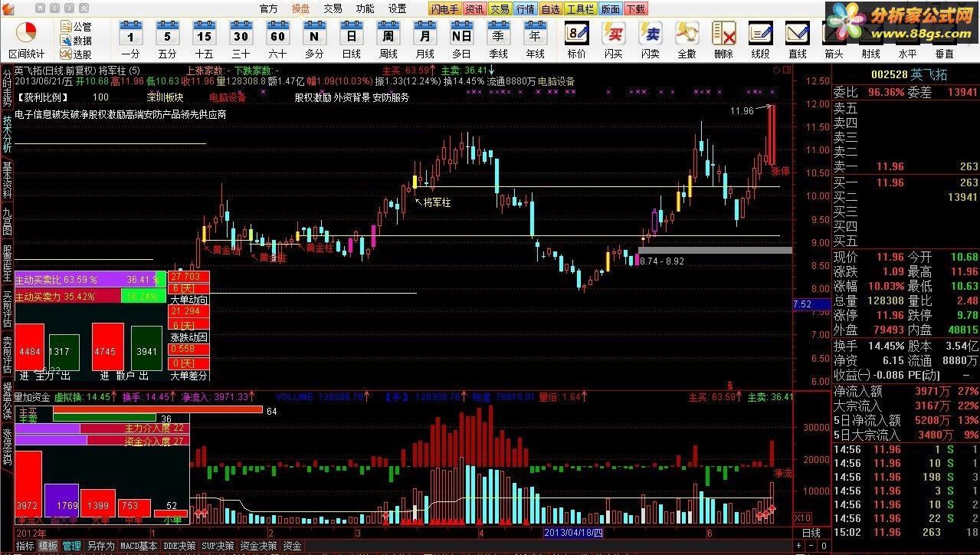Screen dimensions: 980x555
Task: Select the 射线 ray drawing tool
Action: 870,40
